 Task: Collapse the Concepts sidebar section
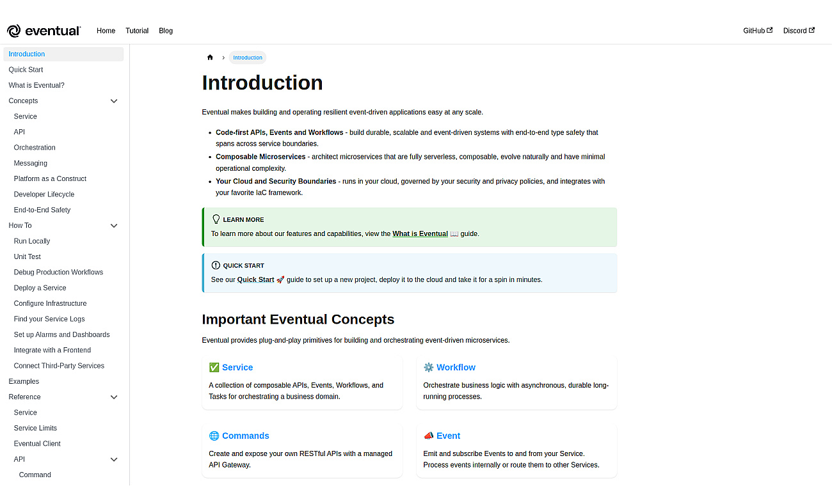pos(114,101)
